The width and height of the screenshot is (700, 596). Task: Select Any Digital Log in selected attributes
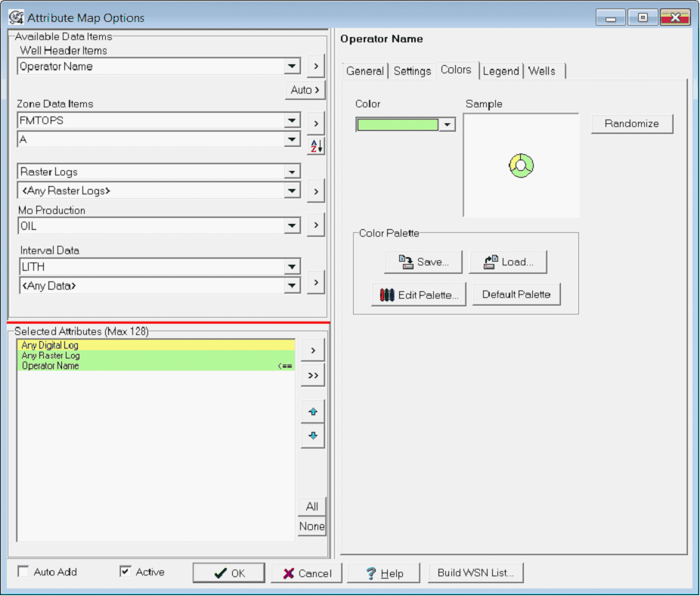pos(155,346)
